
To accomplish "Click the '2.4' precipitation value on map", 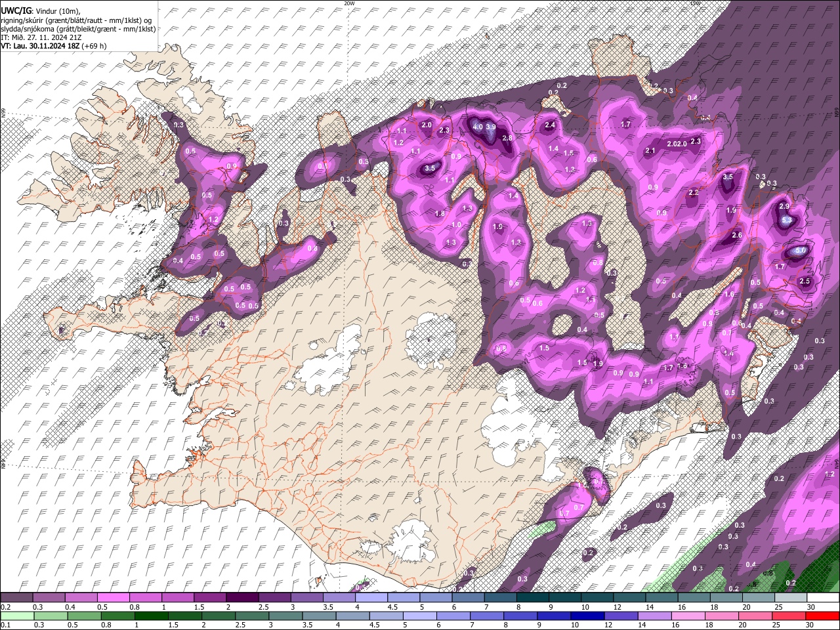I will pos(550,125).
